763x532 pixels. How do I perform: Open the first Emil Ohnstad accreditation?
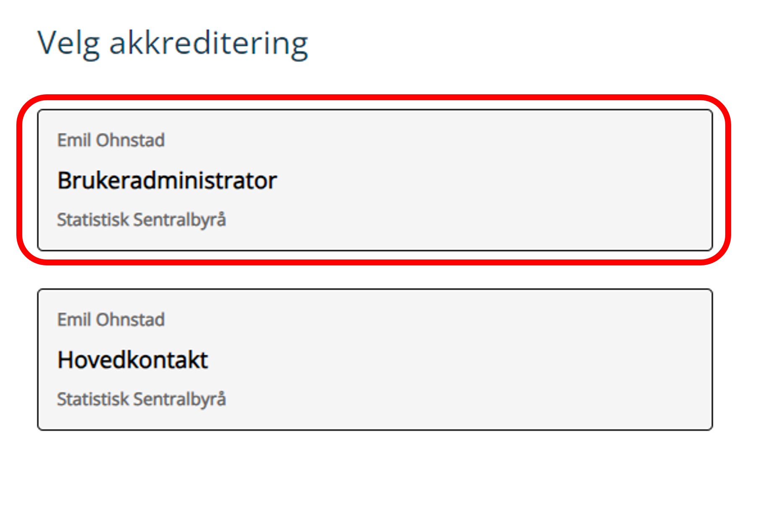click(375, 180)
